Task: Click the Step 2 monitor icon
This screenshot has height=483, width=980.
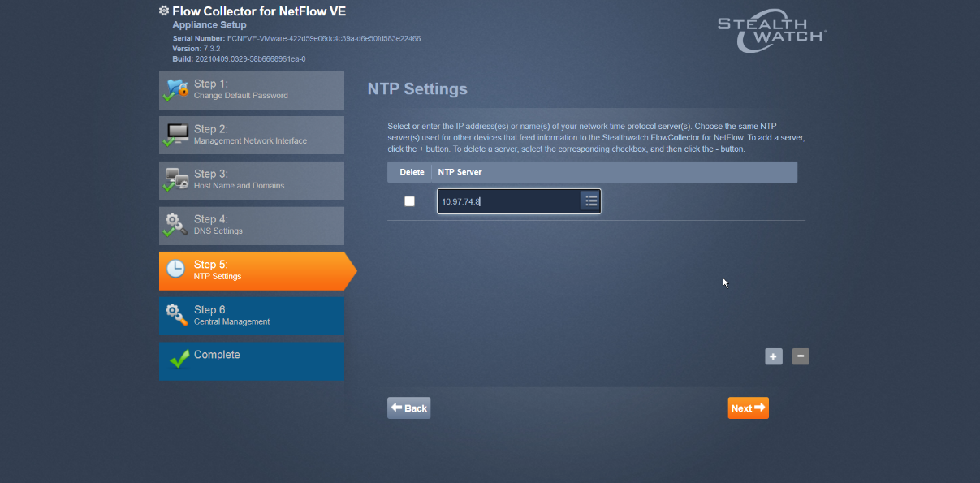Action: (x=176, y=135)
